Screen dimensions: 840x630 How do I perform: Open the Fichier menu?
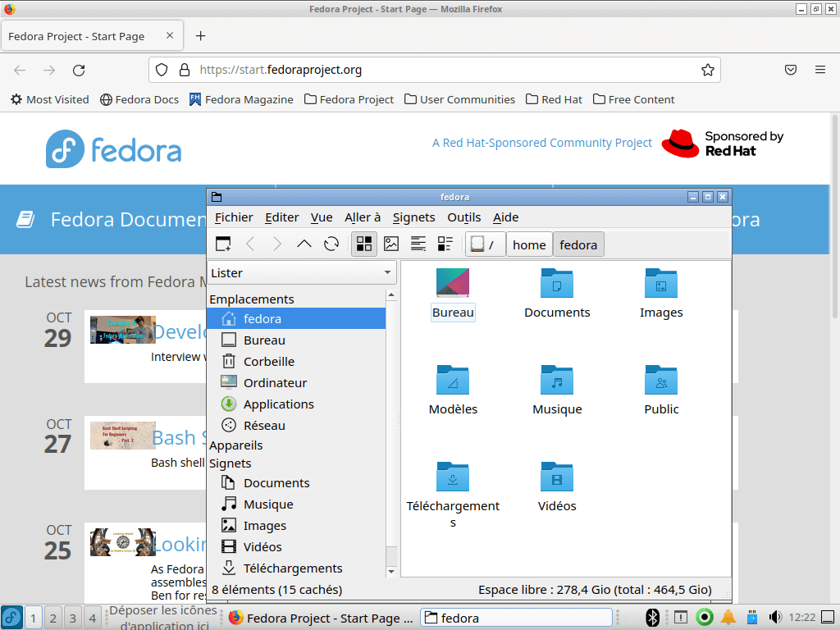coord(234,217)
